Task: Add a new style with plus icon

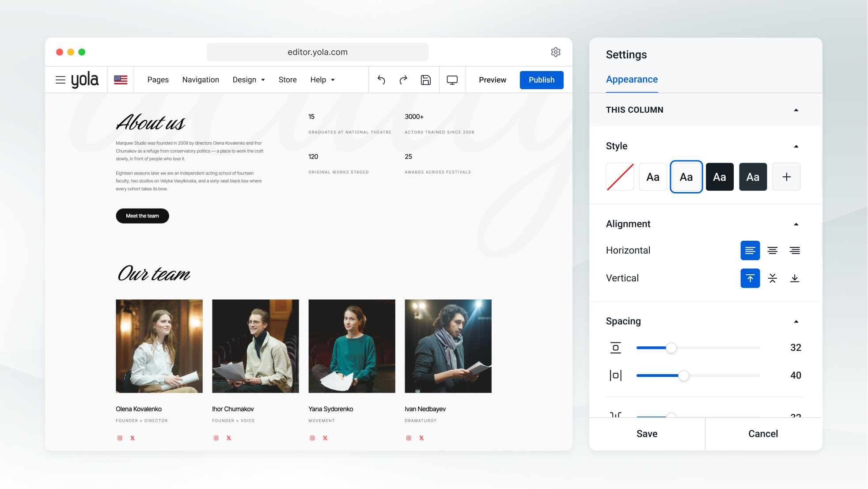Action: [786, 177]
